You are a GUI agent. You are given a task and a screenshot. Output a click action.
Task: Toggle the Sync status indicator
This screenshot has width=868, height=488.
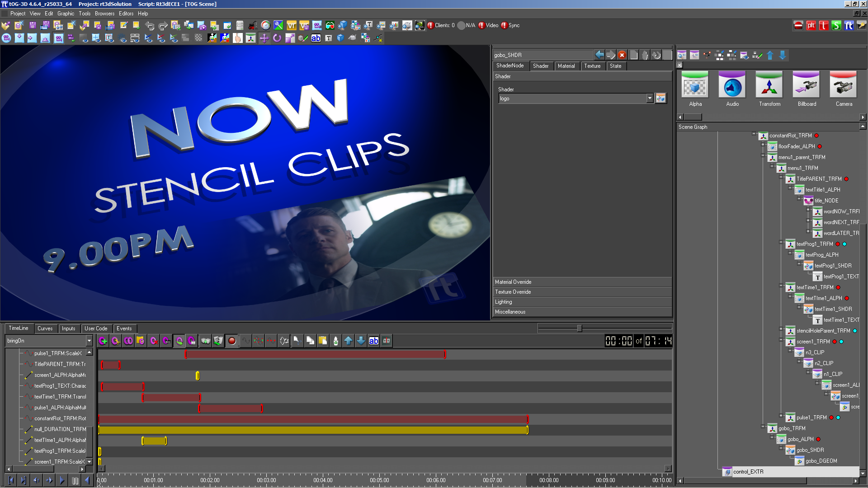pyautogui.click(x=504, y=25)
